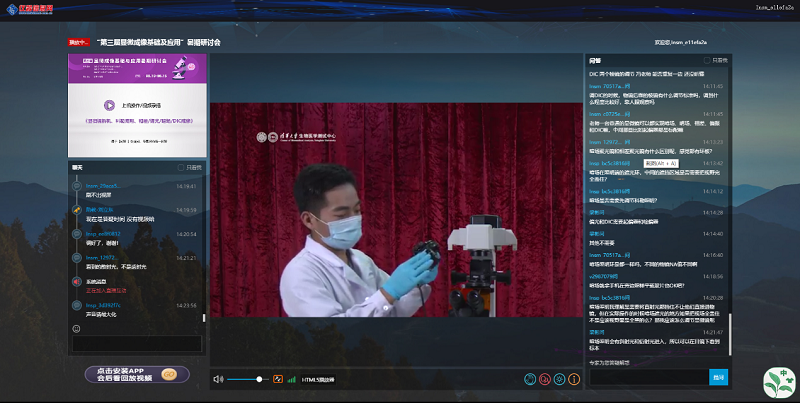800x403 pixels.
Task: Click the orange info icon under video
Action: tap(574, 379)
